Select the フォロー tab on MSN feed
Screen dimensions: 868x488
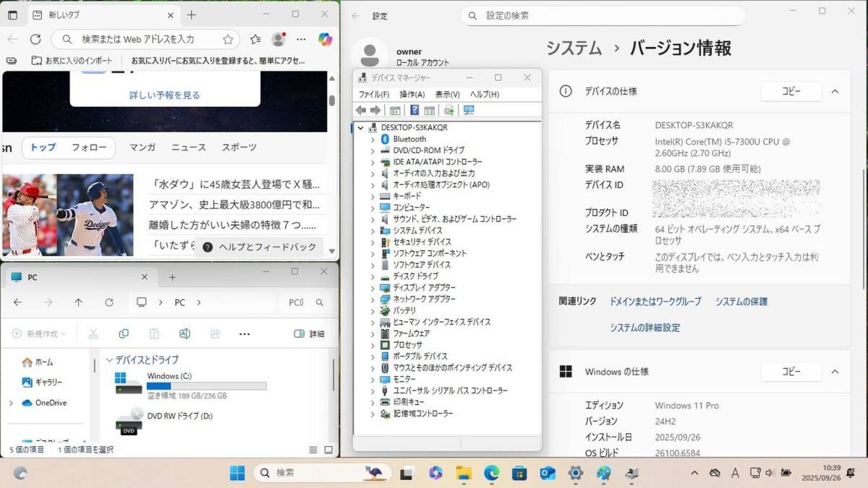click(89, 147)
